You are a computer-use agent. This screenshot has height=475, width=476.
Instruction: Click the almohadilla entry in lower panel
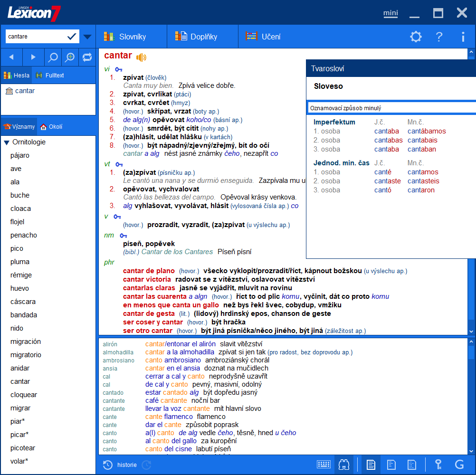pyautogui.click(x=118, y=352)
